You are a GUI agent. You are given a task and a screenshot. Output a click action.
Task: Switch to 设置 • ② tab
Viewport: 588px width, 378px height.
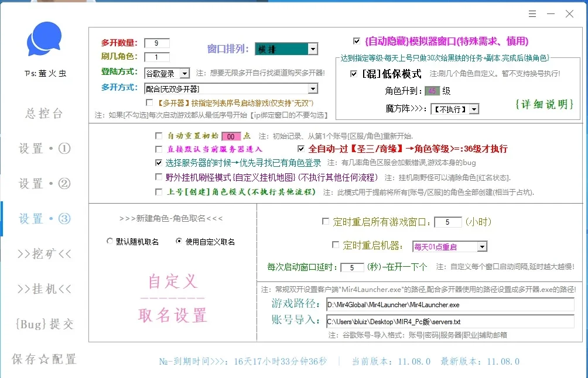[45, 184]
